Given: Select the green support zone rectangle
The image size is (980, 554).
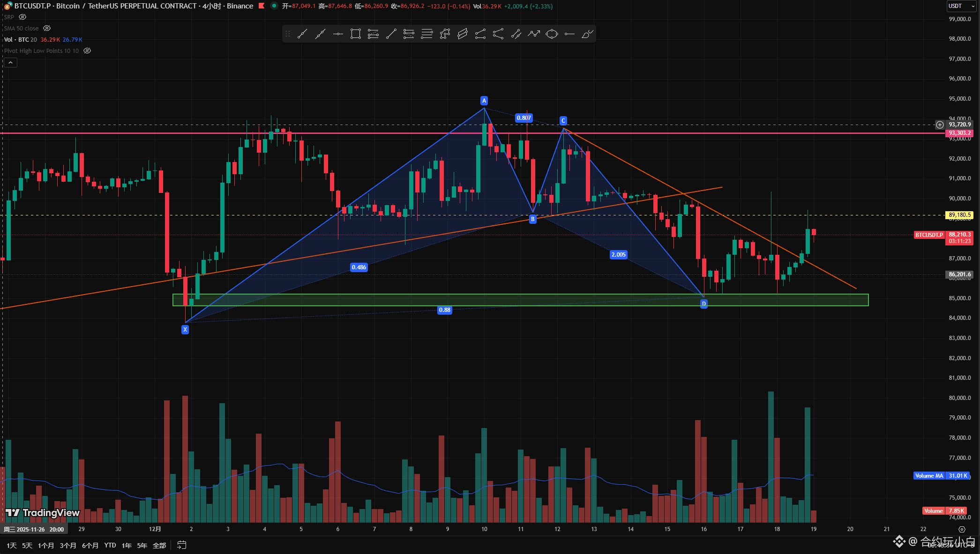Looking at the screenshot, I should 520,300.
